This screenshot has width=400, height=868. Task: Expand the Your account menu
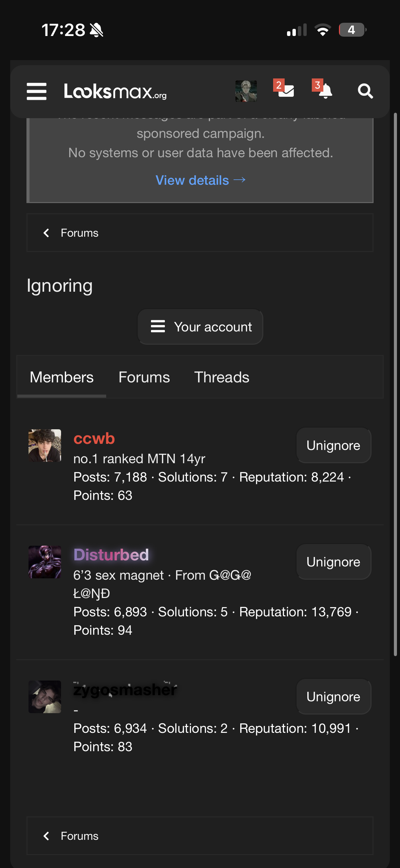[200, 327]
